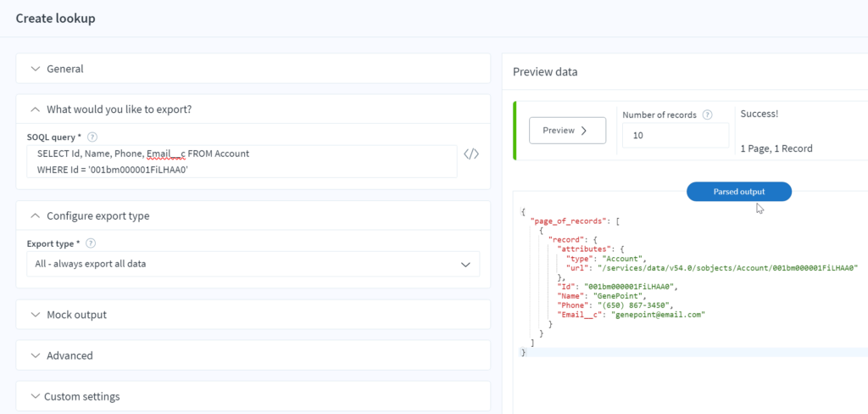Click the Email__c line in the parsed output

[631, 314]
